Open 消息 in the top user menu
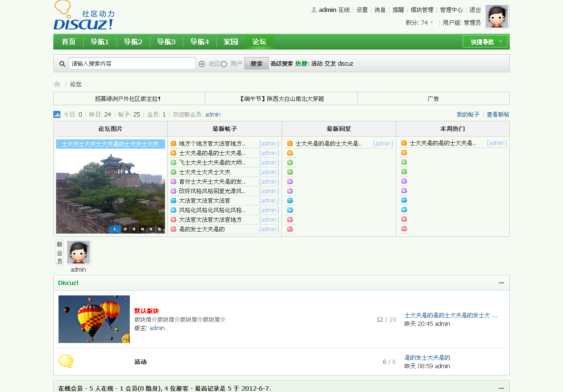 pyautogui.click(x=380, y=10)
